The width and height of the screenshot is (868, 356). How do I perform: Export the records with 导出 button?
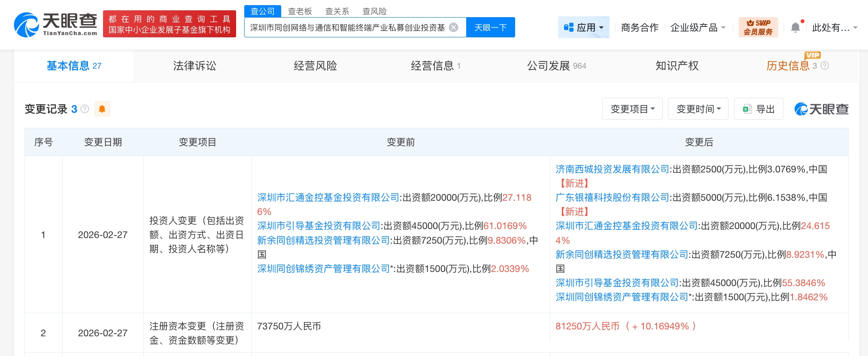tap(759, 109)
